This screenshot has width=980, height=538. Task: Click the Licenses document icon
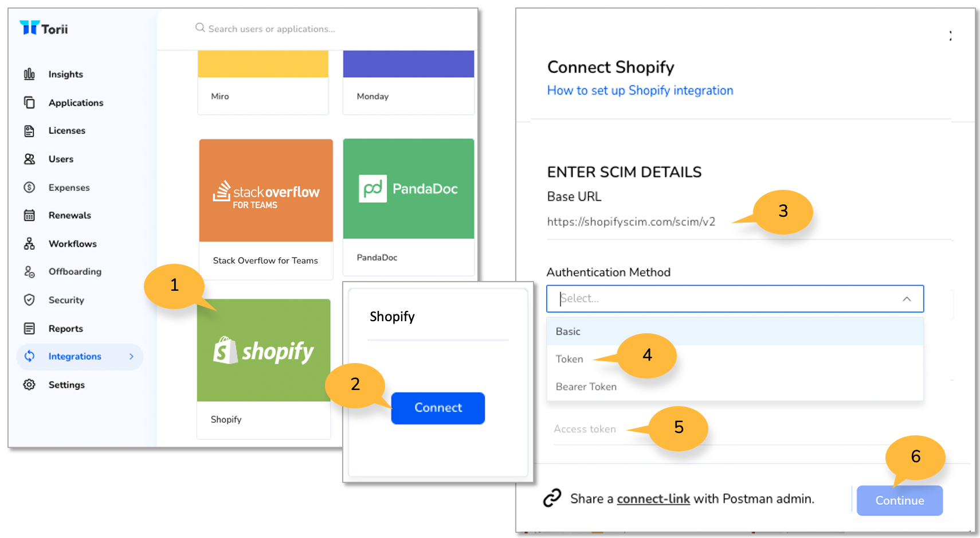tap(29, 131)
